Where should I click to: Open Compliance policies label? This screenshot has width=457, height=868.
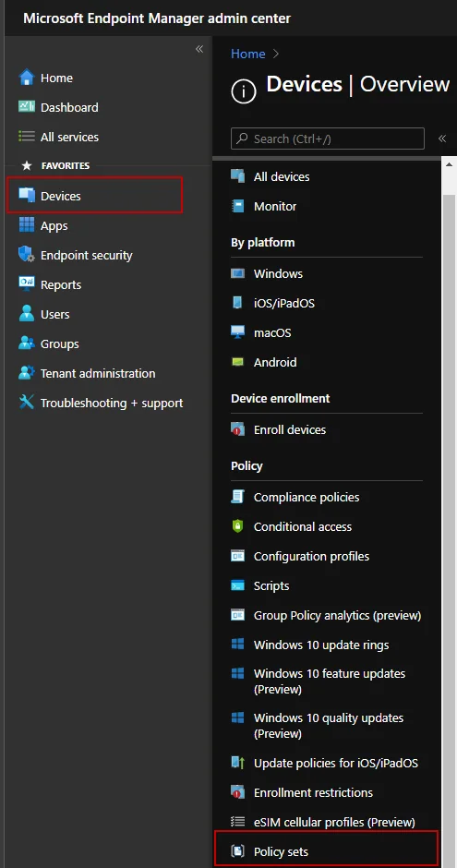click(307, 497)
